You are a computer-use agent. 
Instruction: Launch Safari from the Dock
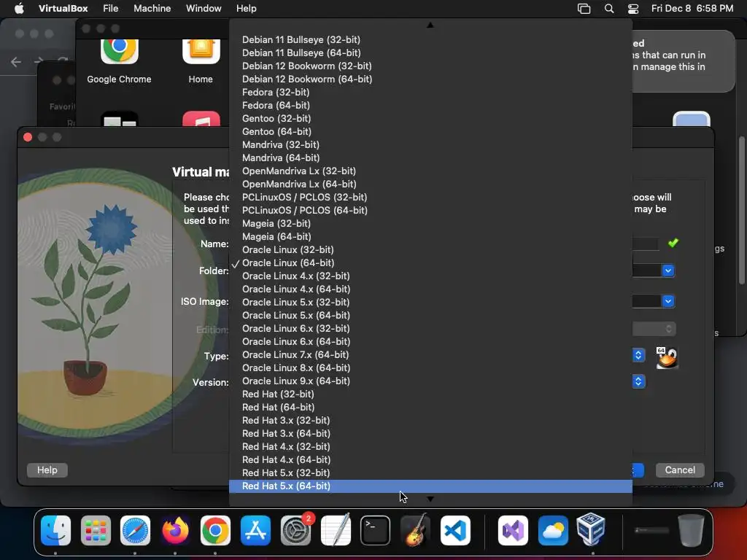135,530
